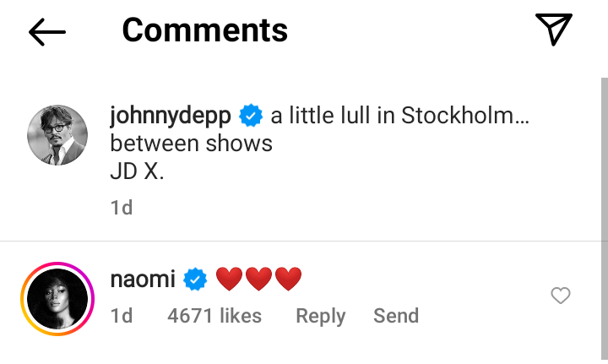Screen dimensions: 608x364
Task: Click the Comments heading
Action: [x=205, y=31]
